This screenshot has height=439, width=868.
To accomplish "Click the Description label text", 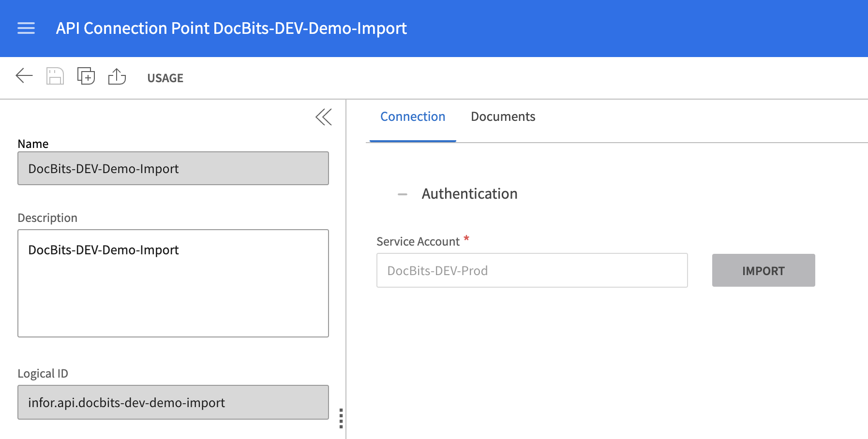I will [x=47, y=218].
